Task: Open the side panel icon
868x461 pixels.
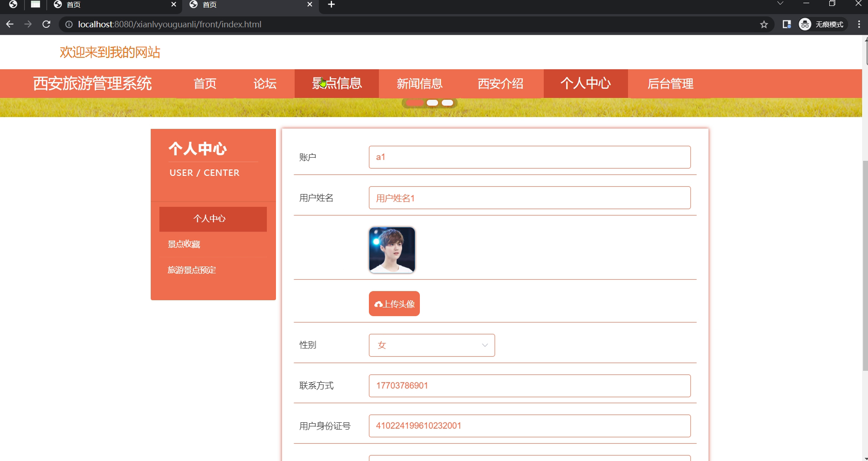Action: (x=786, y=25)
